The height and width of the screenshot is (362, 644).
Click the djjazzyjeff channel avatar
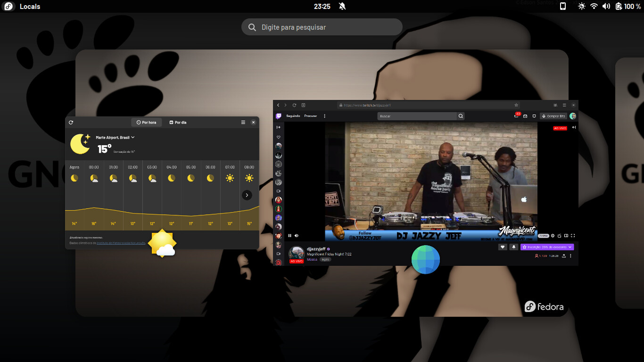[x=297, y=254]
